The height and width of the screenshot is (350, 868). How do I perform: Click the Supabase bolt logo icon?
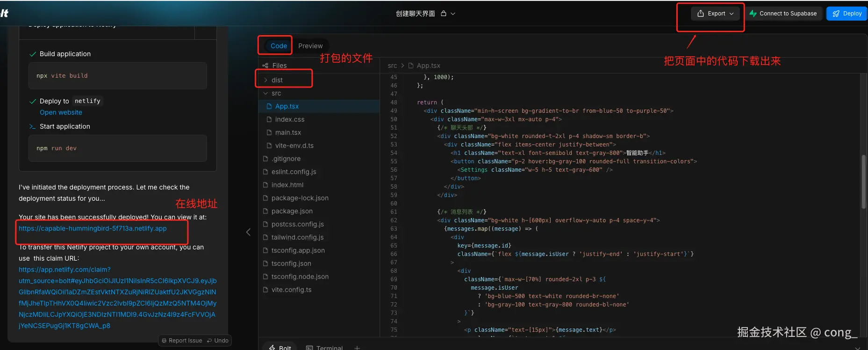coord(753,14)
